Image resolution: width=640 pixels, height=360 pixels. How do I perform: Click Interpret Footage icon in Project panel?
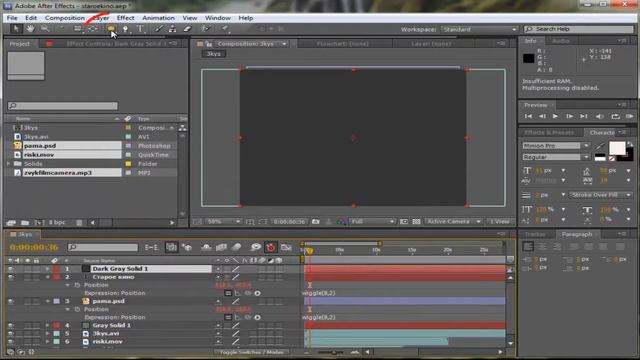[11, 222]
